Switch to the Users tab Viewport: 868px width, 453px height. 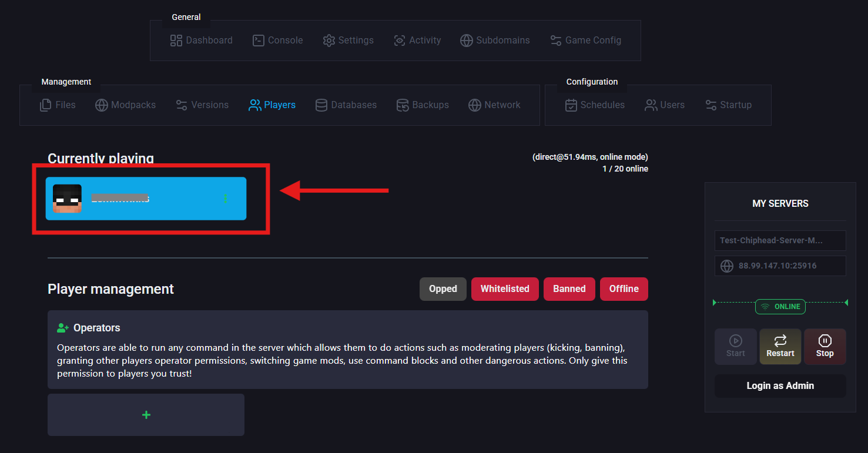665,105
